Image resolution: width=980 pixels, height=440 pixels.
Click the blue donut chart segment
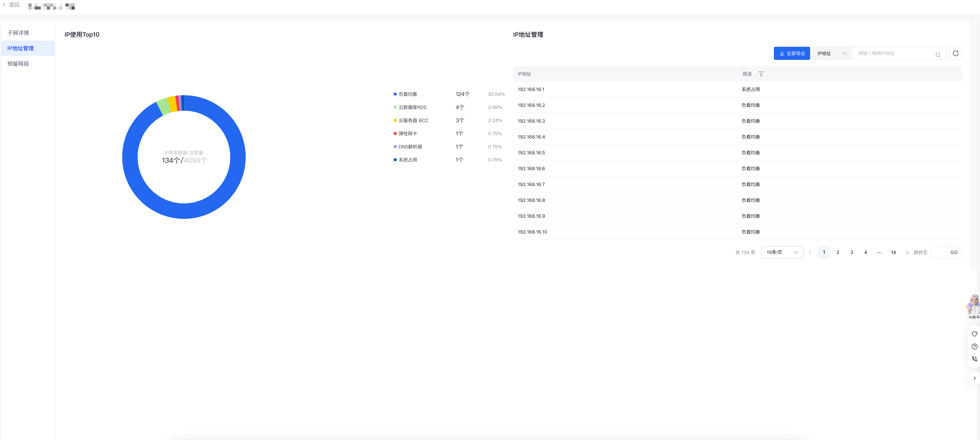tap(184, 211)
